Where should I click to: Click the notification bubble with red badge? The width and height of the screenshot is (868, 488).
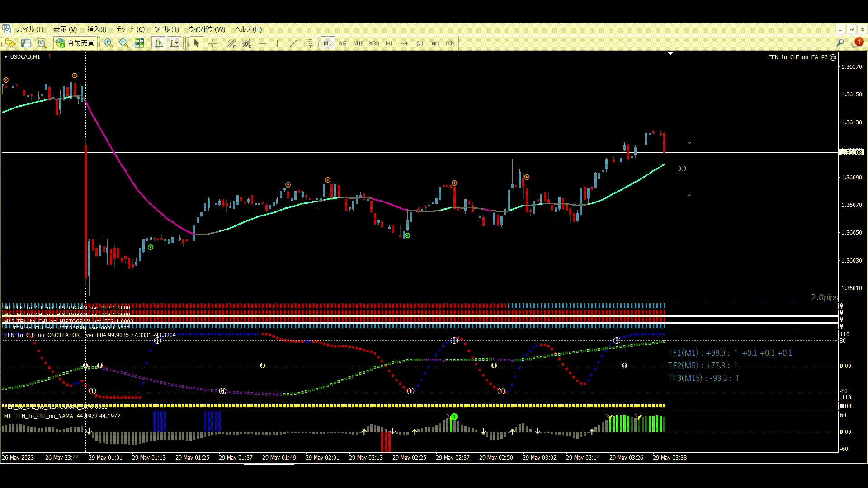[857, 42]
